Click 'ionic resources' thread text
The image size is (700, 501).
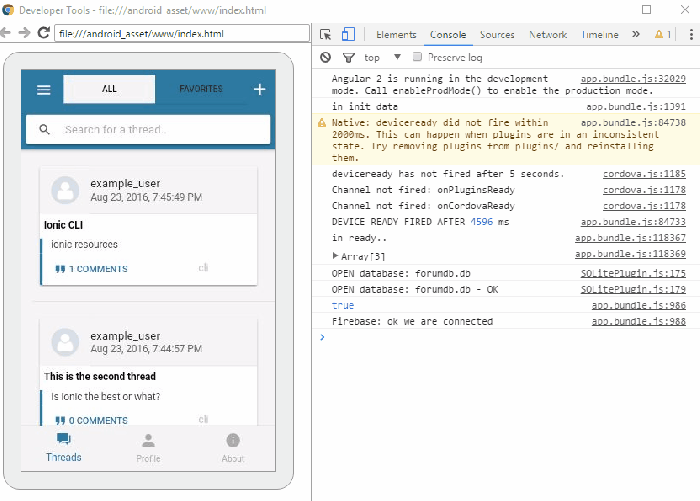[84, 244]
